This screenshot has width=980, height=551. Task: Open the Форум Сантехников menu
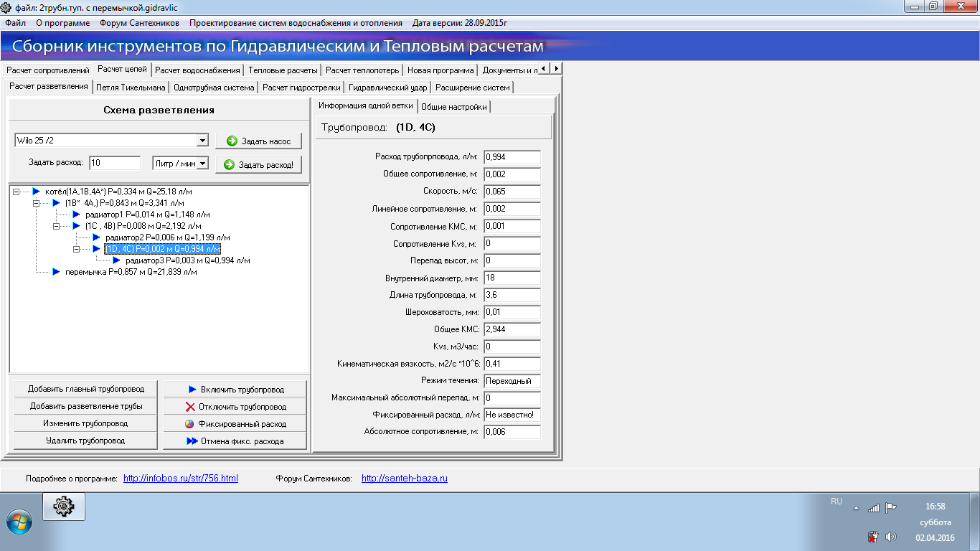pyautogui.click(x=140, y=22)
